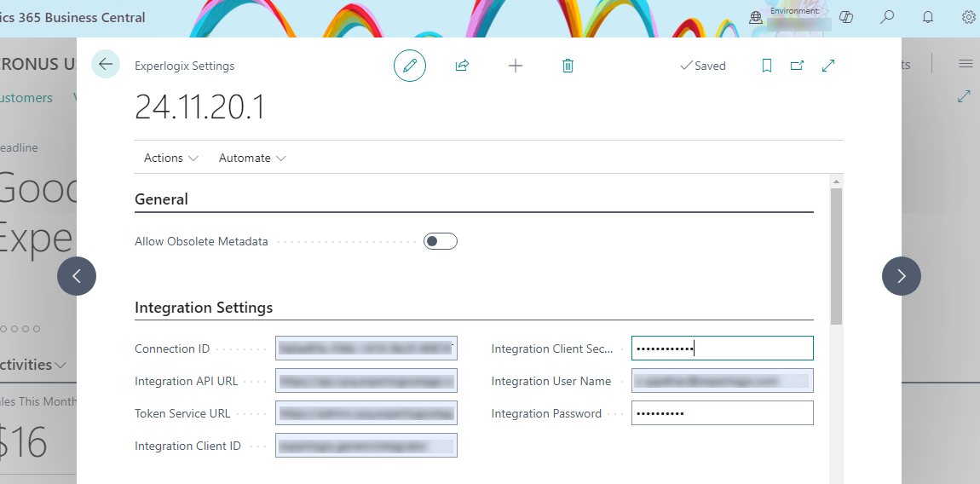The height and width of the screenshot is (484, 980).
Task: Click the Experlogix Settings caption
Action: point(185,66)
